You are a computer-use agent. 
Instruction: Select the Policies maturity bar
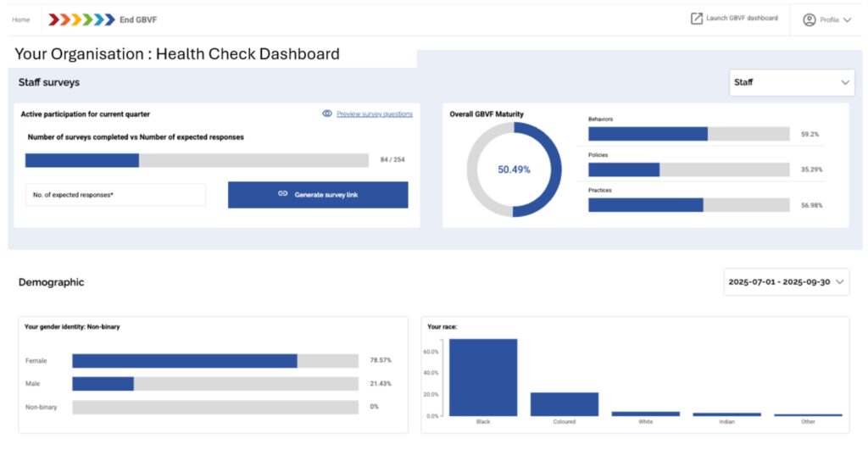tap(688, 169)
